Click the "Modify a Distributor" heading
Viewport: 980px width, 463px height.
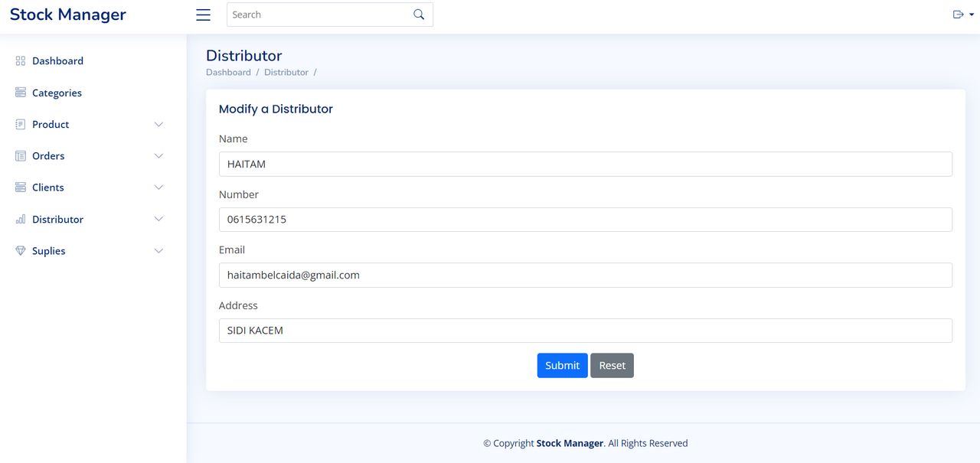[x=276, y=109]
